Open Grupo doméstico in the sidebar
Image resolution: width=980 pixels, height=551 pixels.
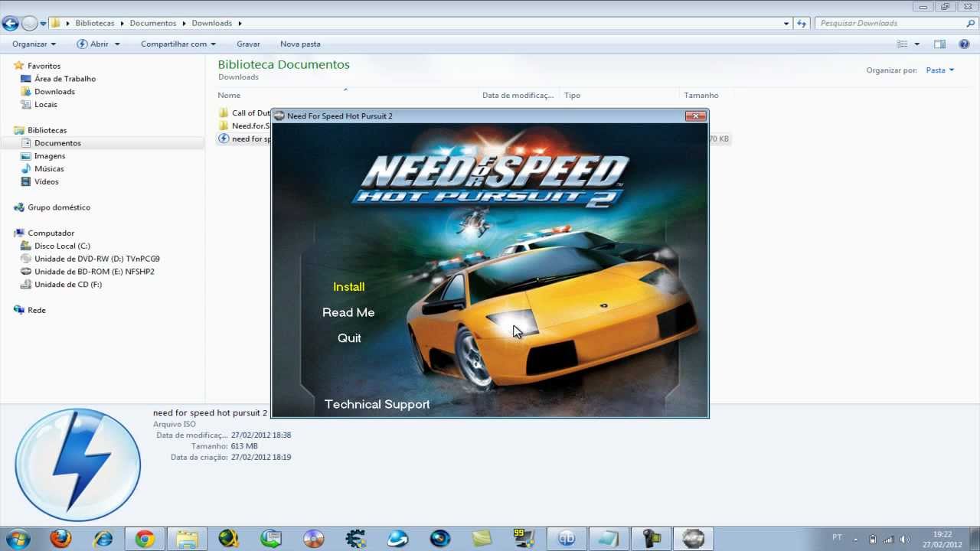coord(59,207)
